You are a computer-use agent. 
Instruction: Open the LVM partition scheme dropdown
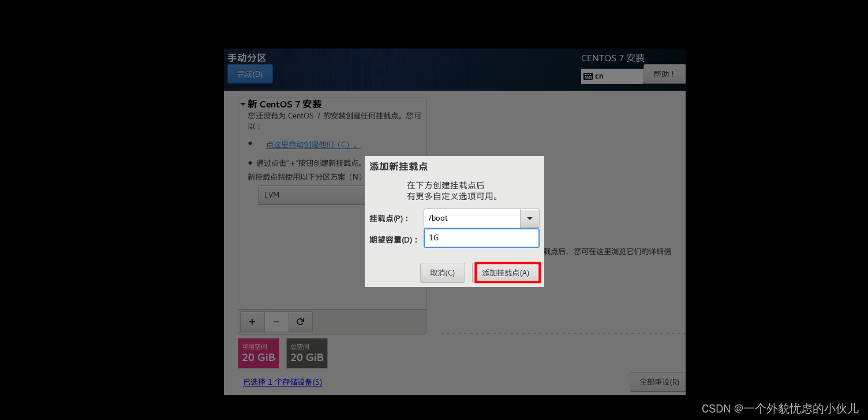click(x=312, y=195)
